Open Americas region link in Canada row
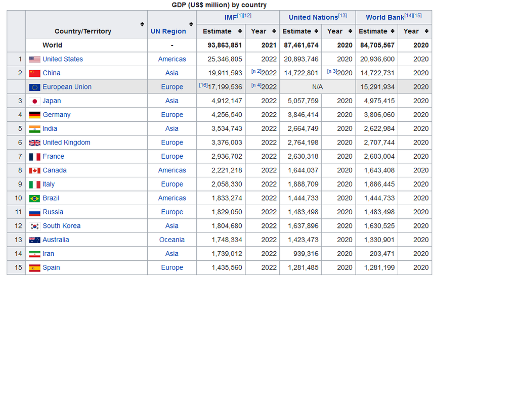Image resolution: width=518 pixels, height=420 pixels. click(172, 170)
